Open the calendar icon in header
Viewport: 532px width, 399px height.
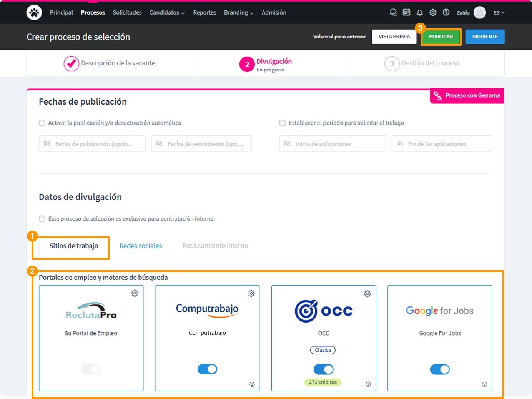coord(406,13)
